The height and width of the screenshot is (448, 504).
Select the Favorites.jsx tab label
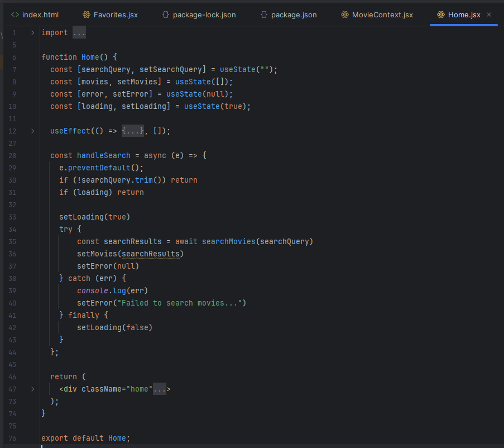coord(117,15)
